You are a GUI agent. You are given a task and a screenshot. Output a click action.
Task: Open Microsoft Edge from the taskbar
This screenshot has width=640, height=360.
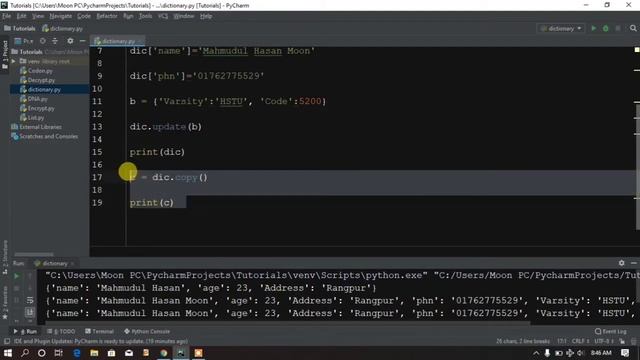tap(77, 353)
